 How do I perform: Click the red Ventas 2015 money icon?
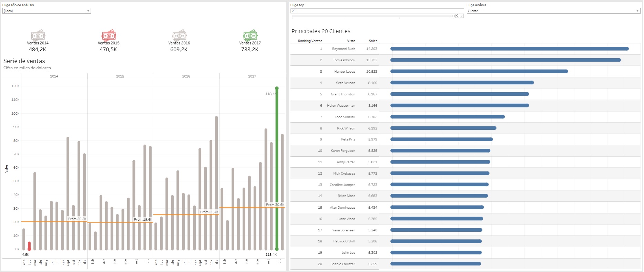109,35
